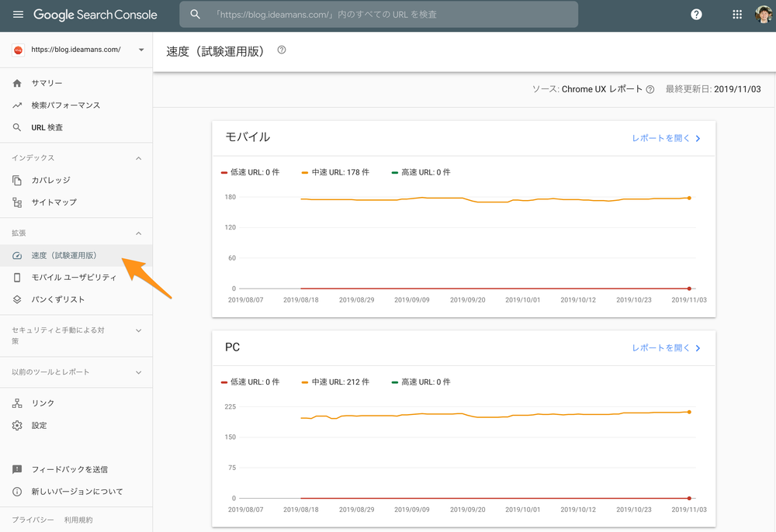Open 利用規約 link

tap(78, 520)
